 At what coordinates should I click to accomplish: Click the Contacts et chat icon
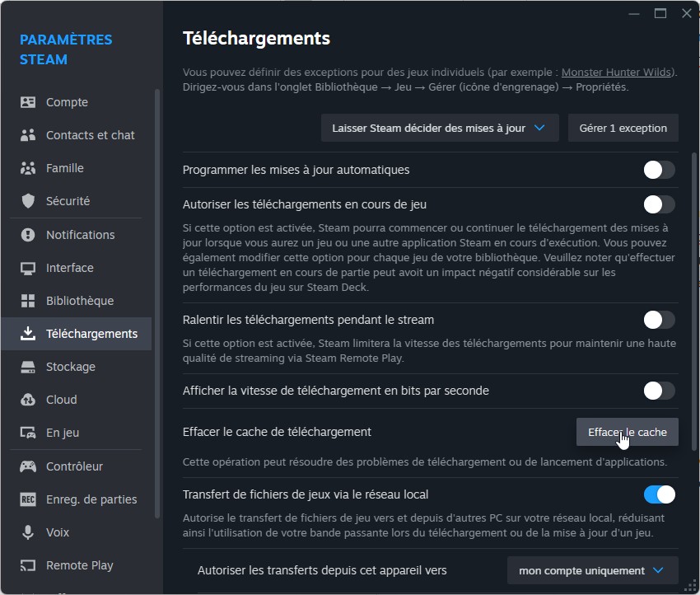point(28,134)
